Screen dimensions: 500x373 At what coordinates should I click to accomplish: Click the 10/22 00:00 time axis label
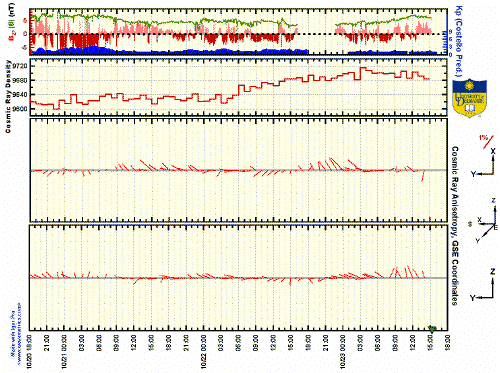tap(203, 351)
